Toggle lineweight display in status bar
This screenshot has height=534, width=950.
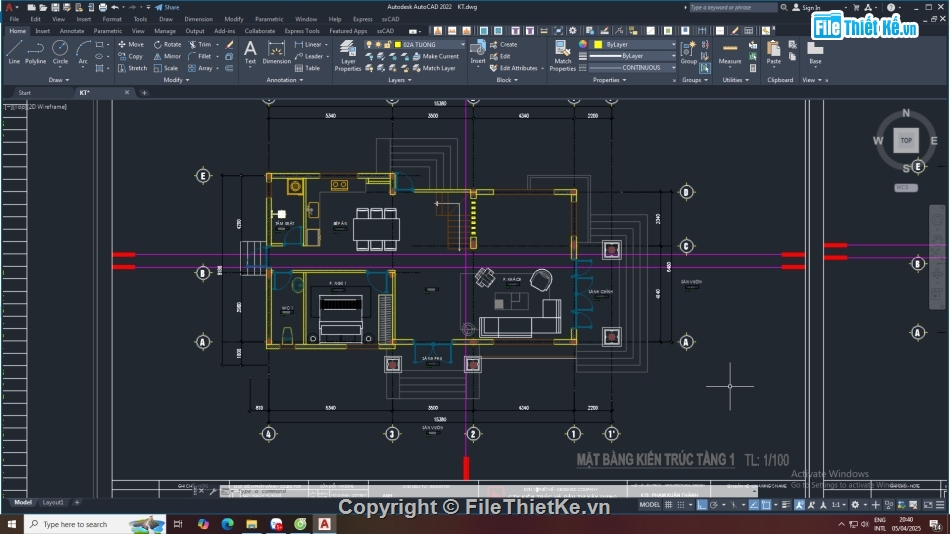[x=786, y=505]
